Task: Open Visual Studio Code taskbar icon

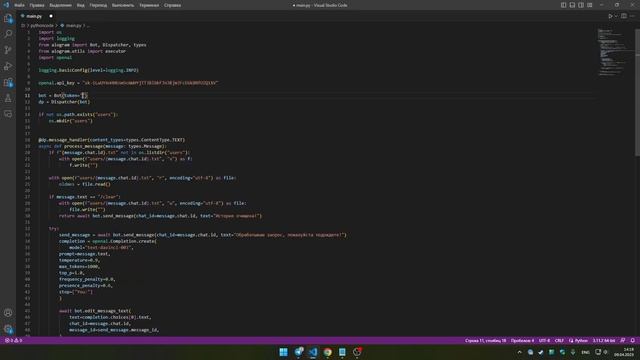Action: tap(313, 352)
